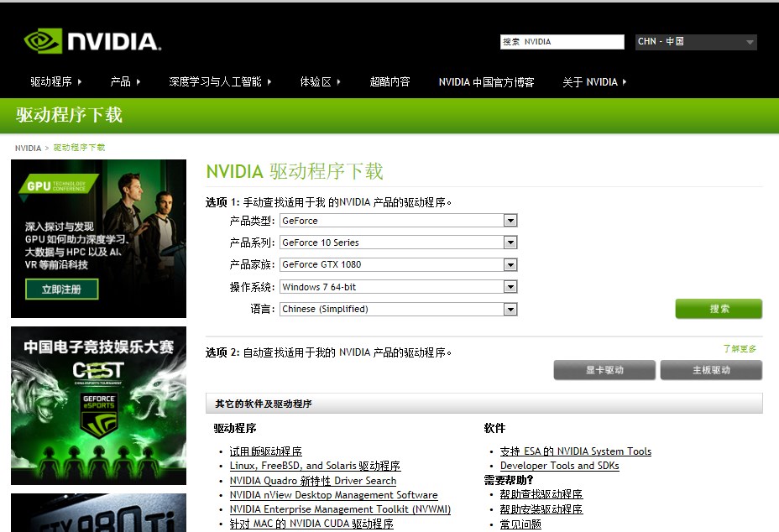
Task: Open 支持 ESA 的 NVIDIA System Tools link
Action: [576, 451]
